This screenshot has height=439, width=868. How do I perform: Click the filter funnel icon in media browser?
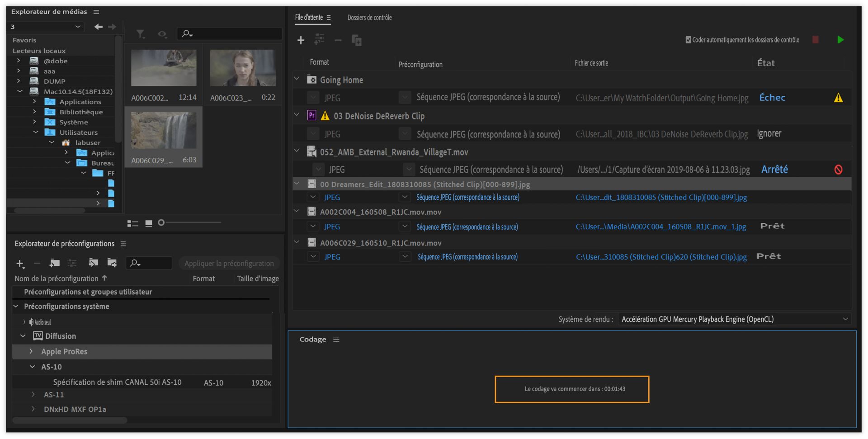coord(141,34)
